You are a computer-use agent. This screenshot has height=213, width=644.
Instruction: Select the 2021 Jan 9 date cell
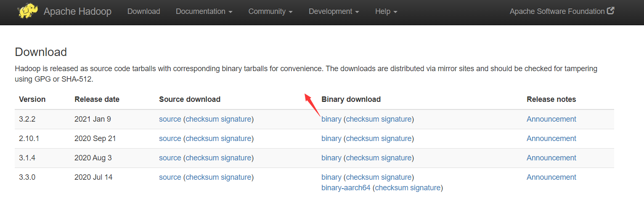coord(93,119)
